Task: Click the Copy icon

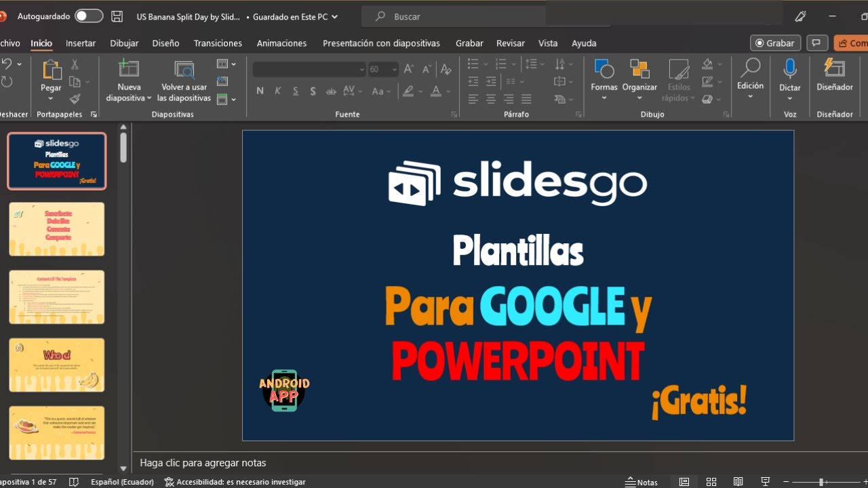Action: click(x=73, y=82)
